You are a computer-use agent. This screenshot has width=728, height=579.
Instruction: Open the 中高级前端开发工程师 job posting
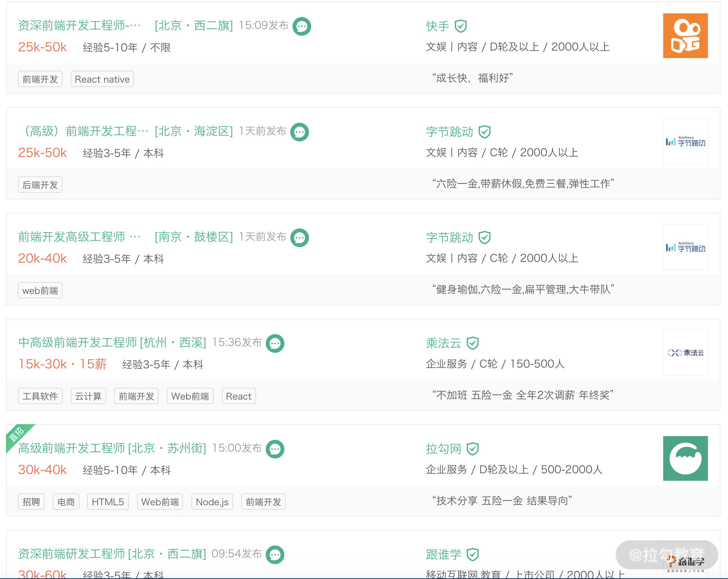click(77, 342)
